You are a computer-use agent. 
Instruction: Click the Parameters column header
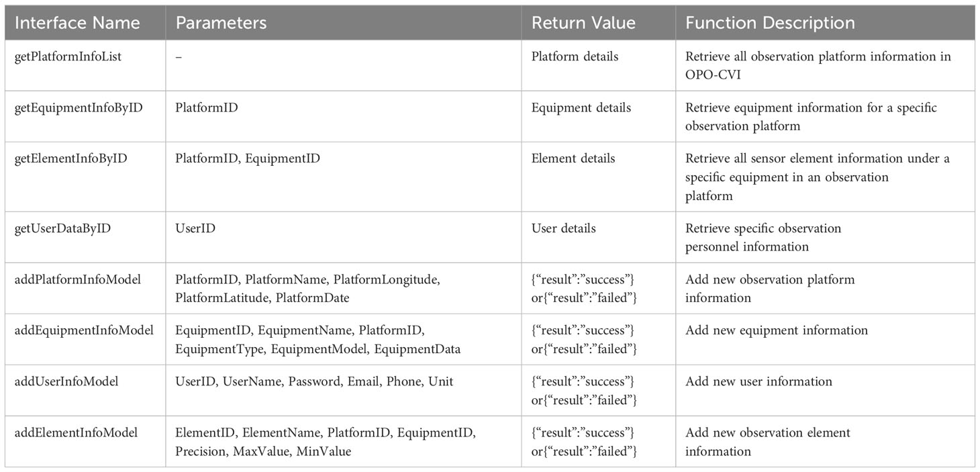tap(221, 23)
